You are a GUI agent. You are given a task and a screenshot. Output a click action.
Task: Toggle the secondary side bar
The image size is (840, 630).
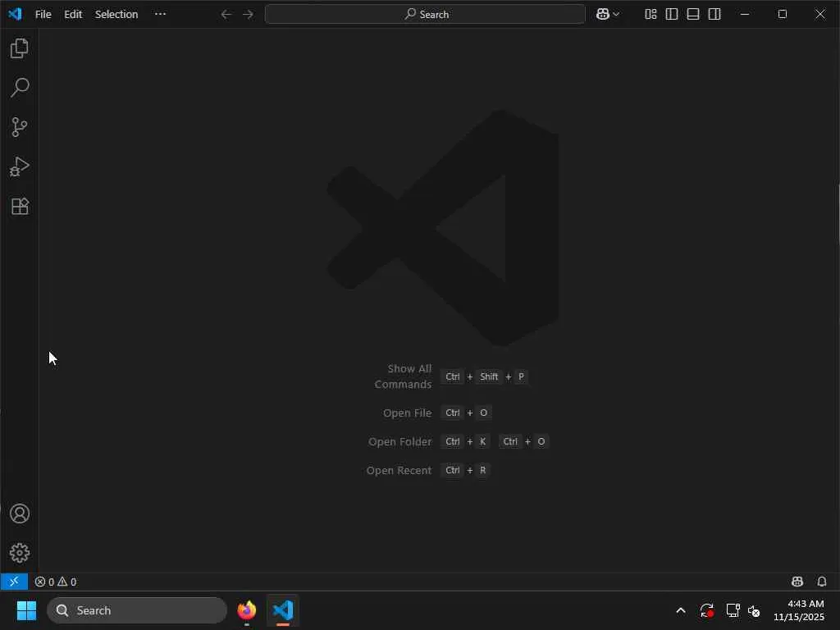click(x=714, y=15)
